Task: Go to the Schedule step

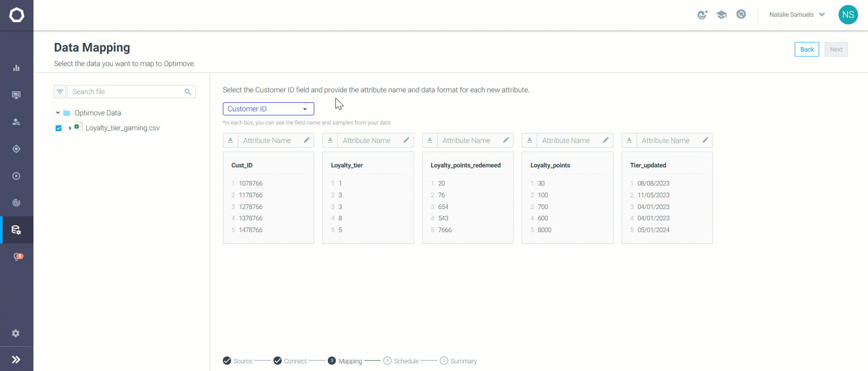Action: pos(401,361)
